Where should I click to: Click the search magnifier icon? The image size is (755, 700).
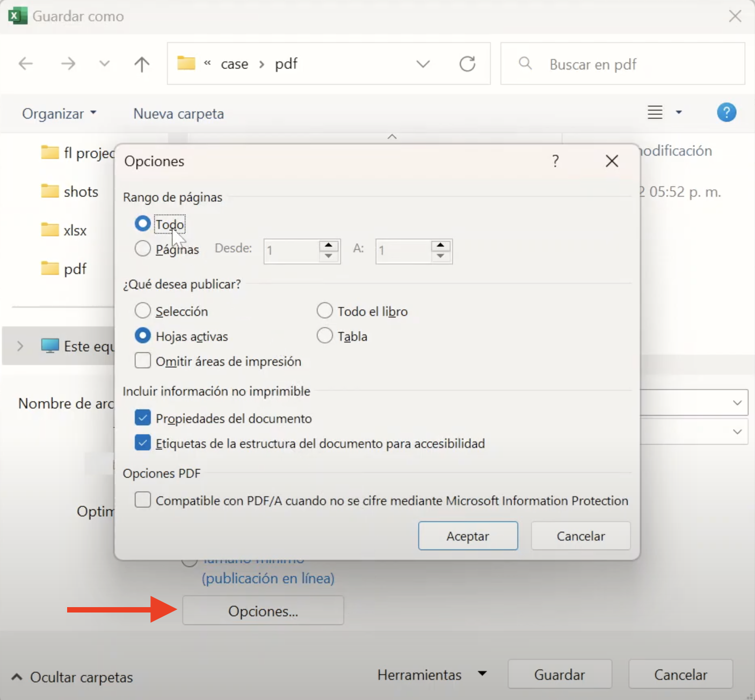[x=525, y=63]
